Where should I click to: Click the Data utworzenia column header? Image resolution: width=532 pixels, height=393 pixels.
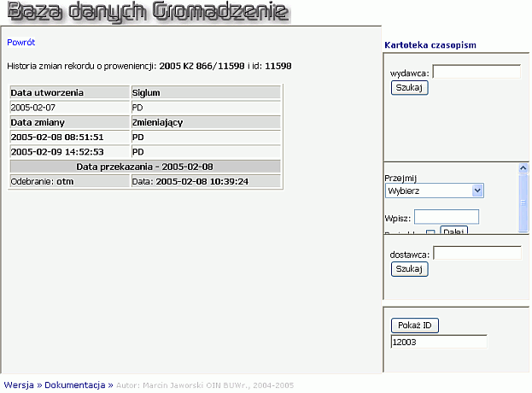click(x=69, y=92)
